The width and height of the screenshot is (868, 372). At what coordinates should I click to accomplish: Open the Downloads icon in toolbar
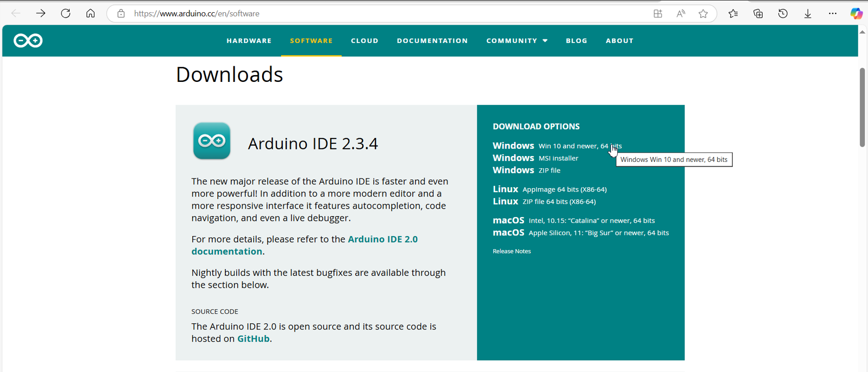coord(808,14)
